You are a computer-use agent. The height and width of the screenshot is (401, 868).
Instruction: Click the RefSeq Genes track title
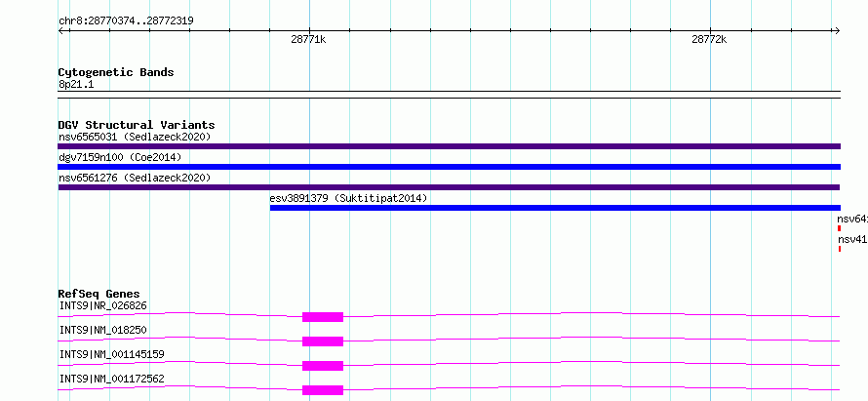tap(99, 294)
